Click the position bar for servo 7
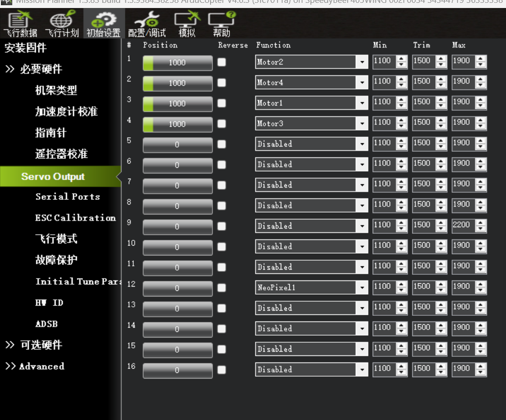The image size is (506, 420). coord(178,186)
